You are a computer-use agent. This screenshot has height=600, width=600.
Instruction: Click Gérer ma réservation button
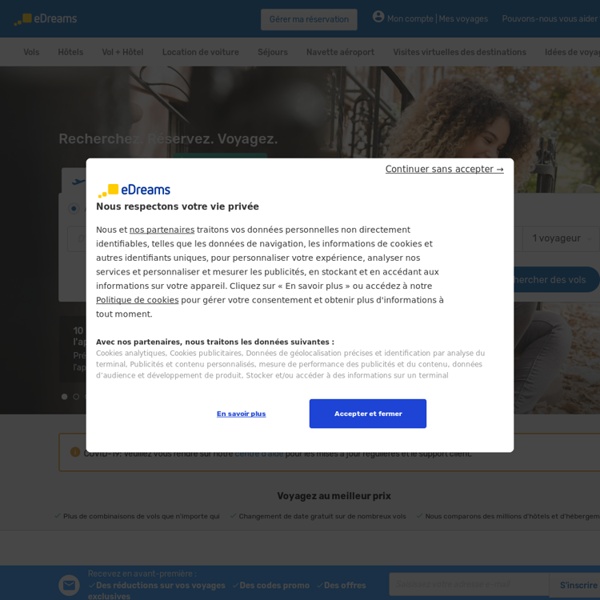tap(309, 19)
